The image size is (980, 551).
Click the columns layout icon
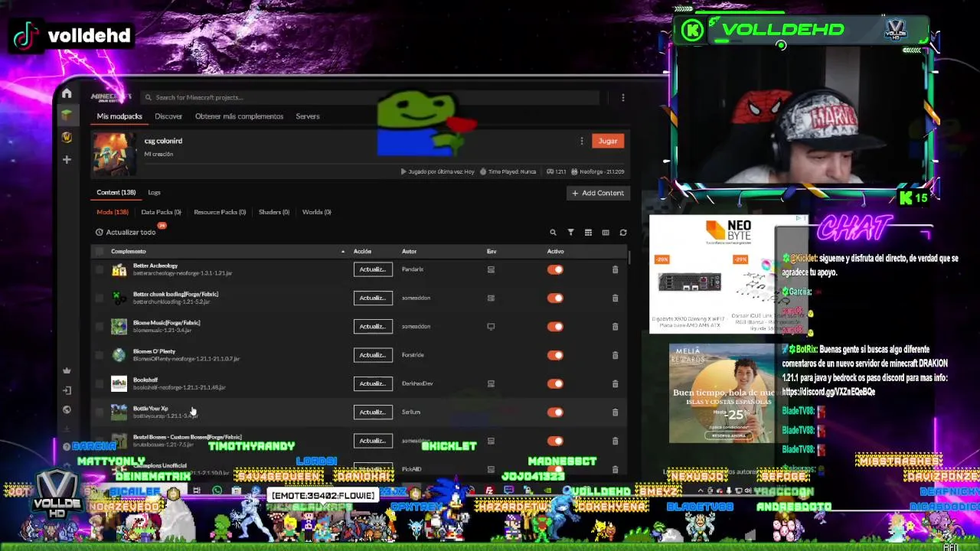[x=606, y=233]
